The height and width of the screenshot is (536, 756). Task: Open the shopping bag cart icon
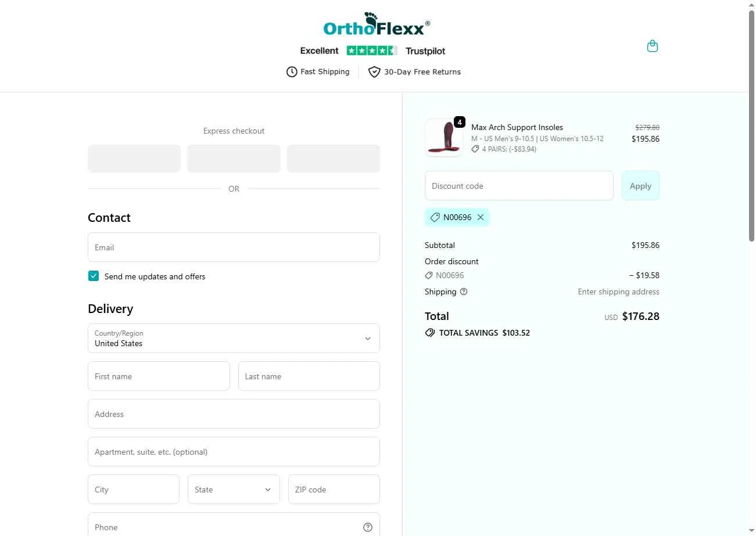(x=652, y=46)
